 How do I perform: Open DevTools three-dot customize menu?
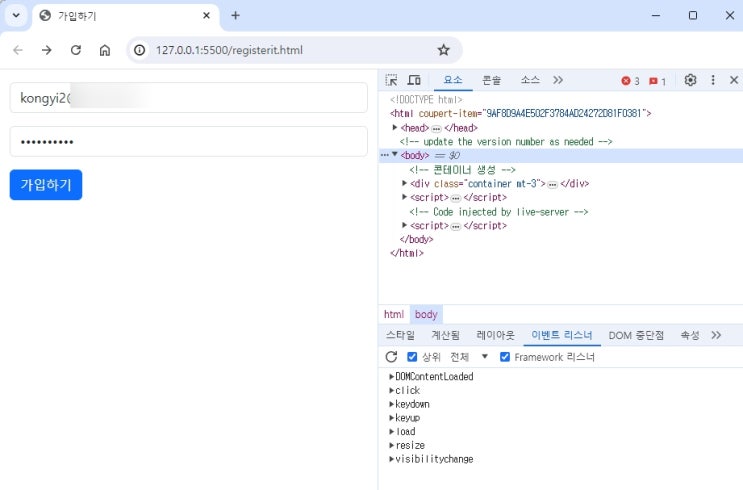(x=713, y=80)
